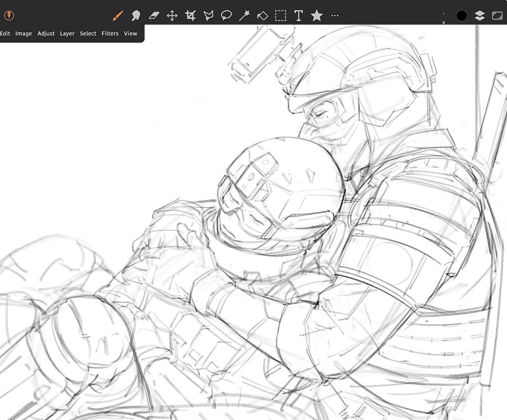The height and width of the screenshot is (420, 507).
Task: Click the orange app logo icon
Action: (9, 15)
